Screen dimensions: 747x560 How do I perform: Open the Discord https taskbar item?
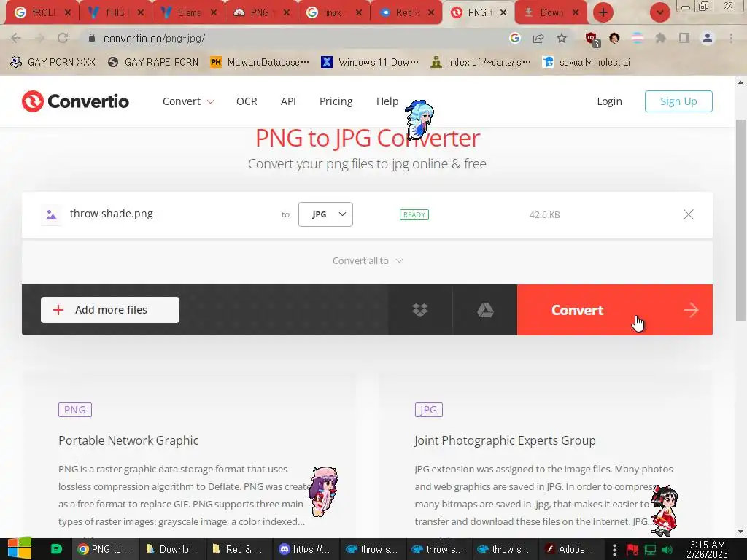(x=304, y=550)
